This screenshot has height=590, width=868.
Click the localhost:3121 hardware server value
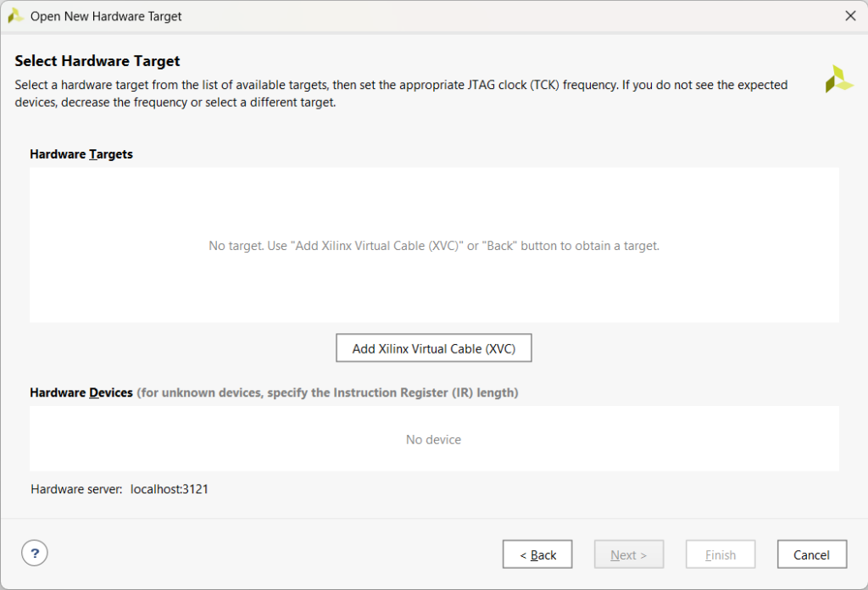[170, 489]
